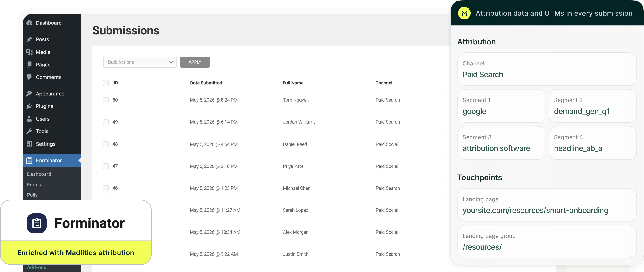This screenshot has width=644, height=272.
Task: Click submission ID 47
Action: [115, 166]
